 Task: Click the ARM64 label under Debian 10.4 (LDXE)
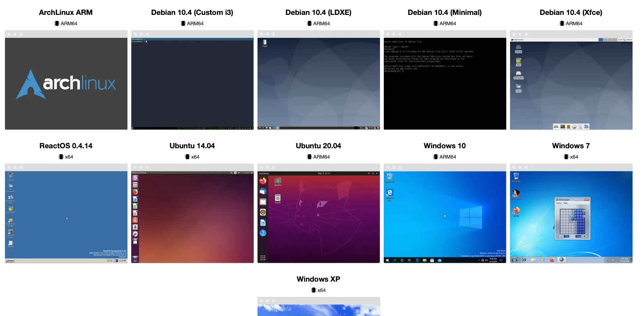[x=321, y=23]
